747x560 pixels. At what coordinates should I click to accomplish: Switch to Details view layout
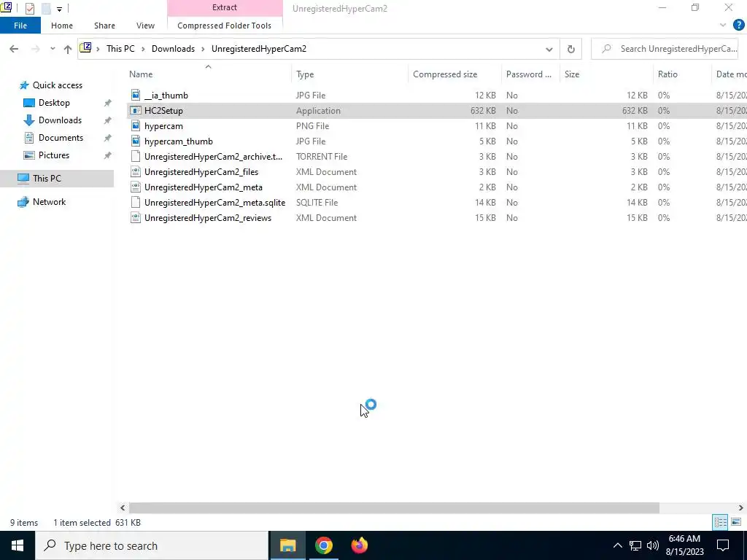[x=720, y=522]
